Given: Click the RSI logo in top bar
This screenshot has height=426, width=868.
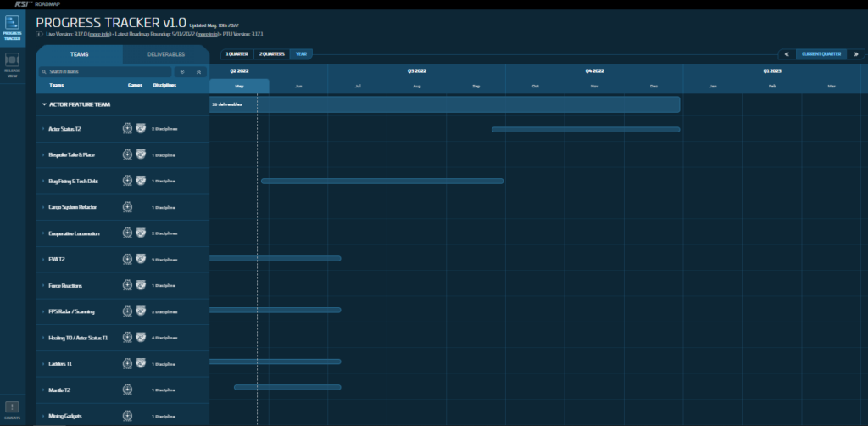Looking at the screenshot, I should 22,4.
